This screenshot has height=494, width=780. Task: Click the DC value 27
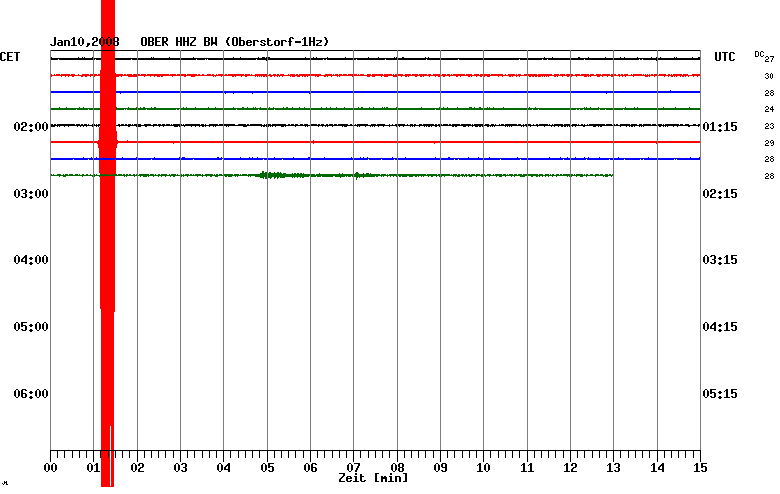[x=770, y=59]
